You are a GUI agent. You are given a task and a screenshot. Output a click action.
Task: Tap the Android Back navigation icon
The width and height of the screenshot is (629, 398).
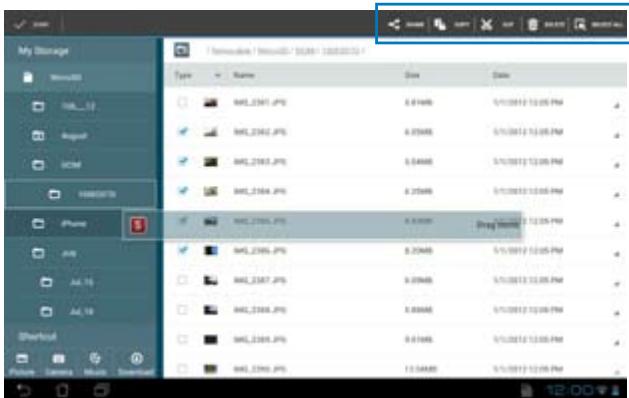pyautogui.click(x=24, y=390)
